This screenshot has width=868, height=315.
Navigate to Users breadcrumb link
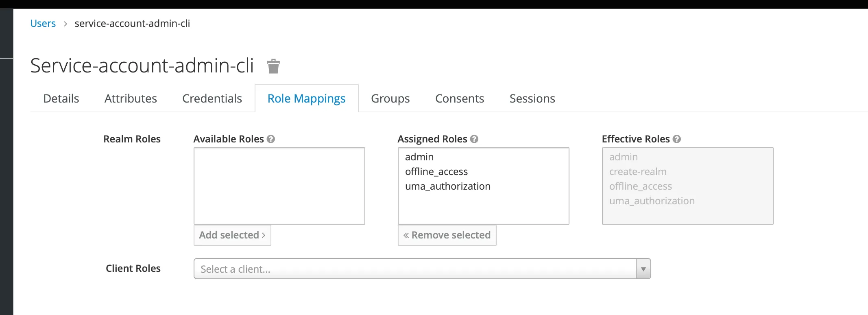tap(43, 24)
